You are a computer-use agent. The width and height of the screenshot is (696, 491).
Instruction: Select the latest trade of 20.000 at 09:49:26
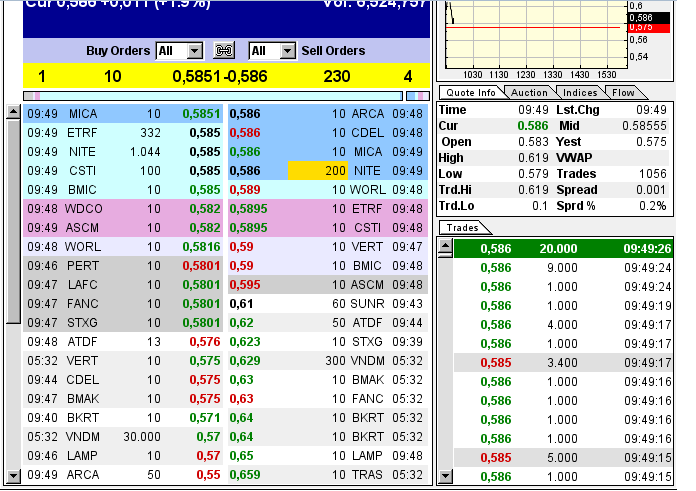click(x=563, y=249)
